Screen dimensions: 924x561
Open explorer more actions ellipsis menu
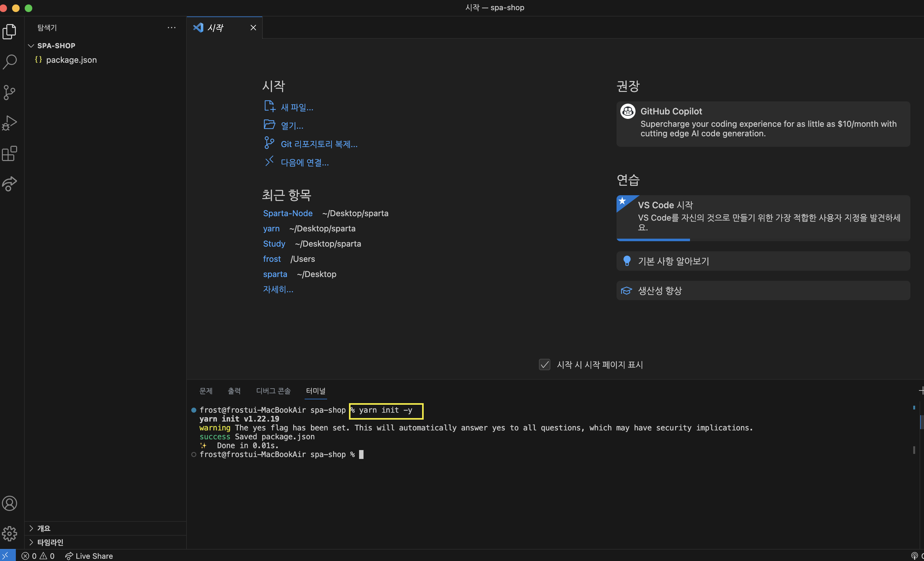(x=171, y=28)
